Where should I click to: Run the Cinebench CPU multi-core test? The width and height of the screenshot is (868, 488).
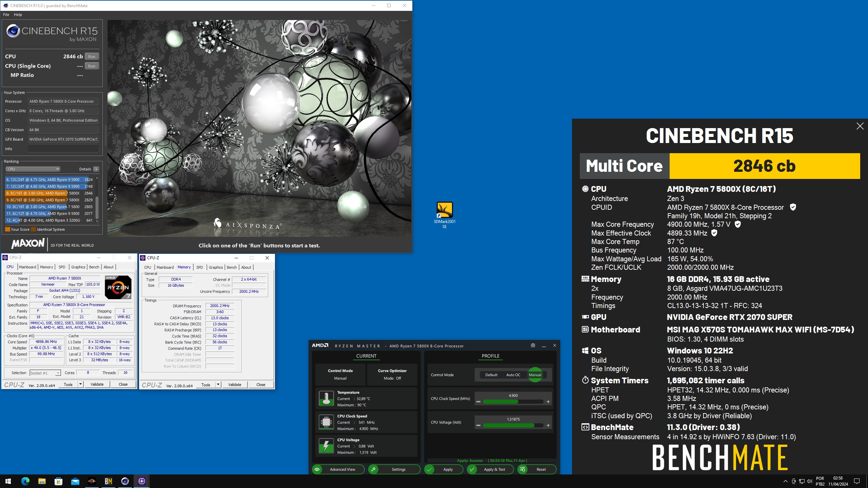point(92,57)
